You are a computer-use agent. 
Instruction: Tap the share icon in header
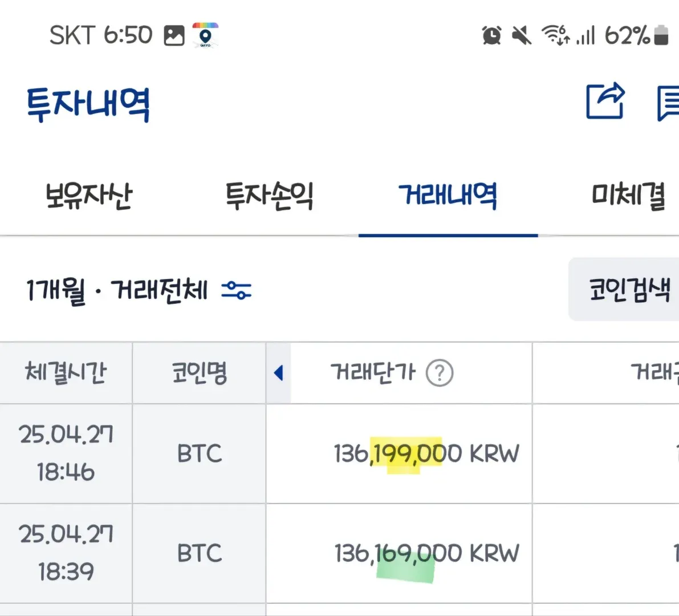click(605, 102)
